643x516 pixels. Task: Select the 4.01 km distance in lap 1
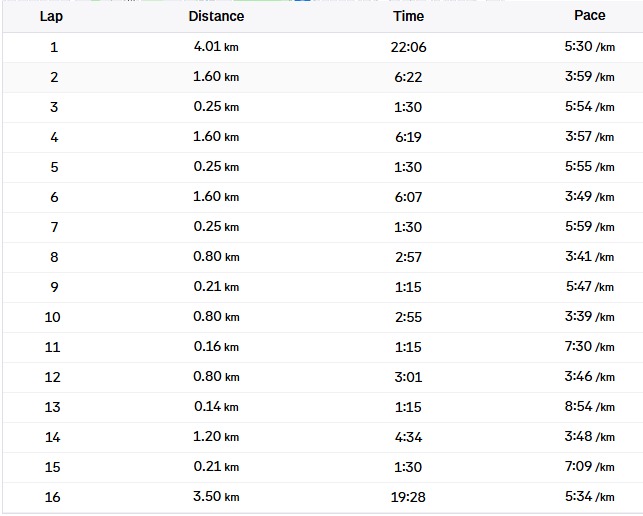[x=216, y=47]
